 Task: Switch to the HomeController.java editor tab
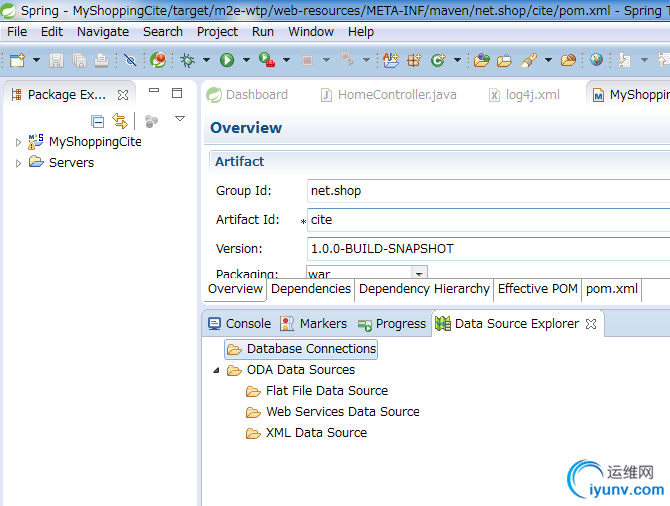[389, 94]
